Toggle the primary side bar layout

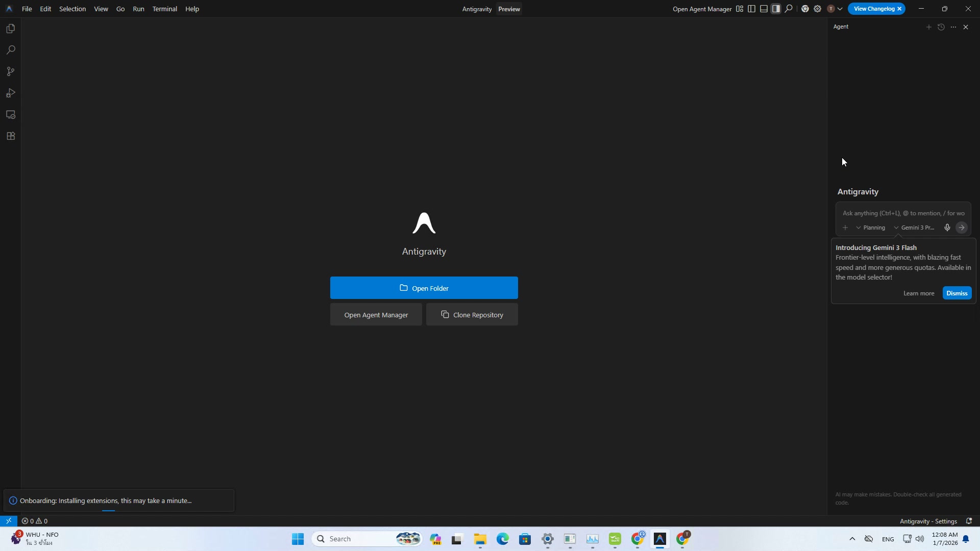click(751, 9)
